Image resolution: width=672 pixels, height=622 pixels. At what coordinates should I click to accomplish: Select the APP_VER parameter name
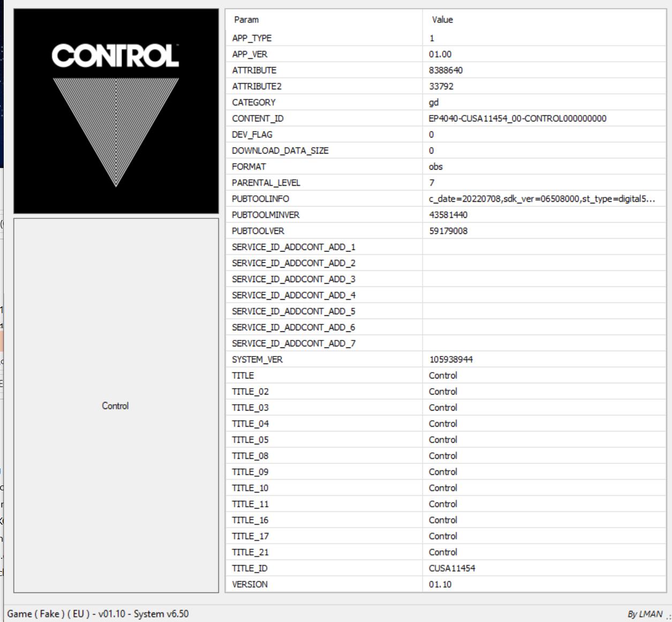point(250,54)
